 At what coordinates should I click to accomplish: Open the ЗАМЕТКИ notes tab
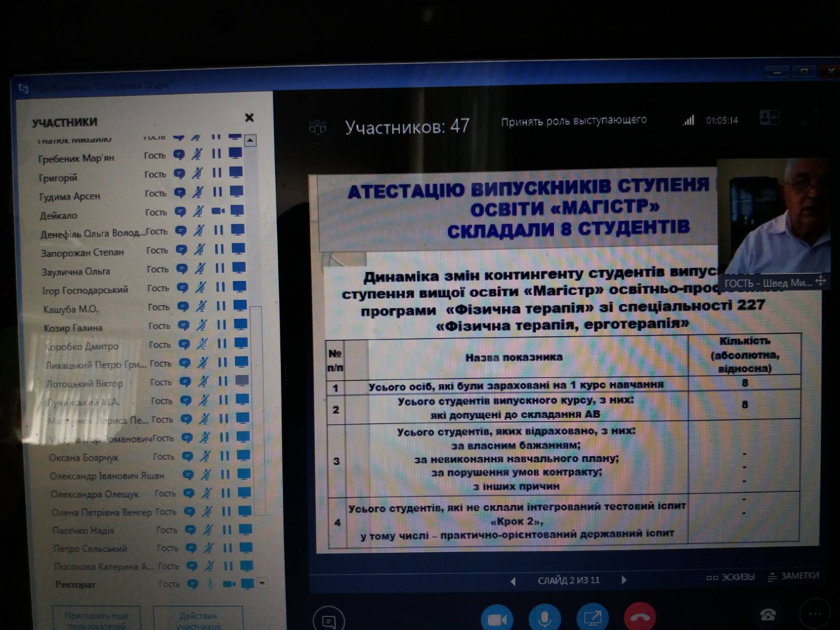(x=793, y=576)
